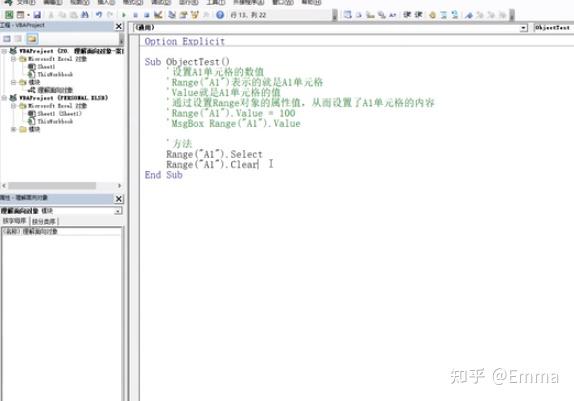Screen dimensions: 574x401
Task: Click the (名称) property value field
Action: [x=72, y=231]
